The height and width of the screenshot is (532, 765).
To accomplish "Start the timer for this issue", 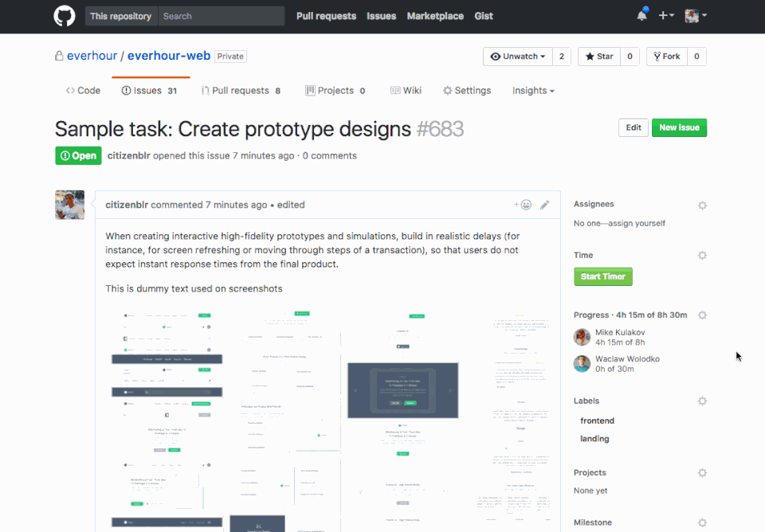I will tap(603, 276).
